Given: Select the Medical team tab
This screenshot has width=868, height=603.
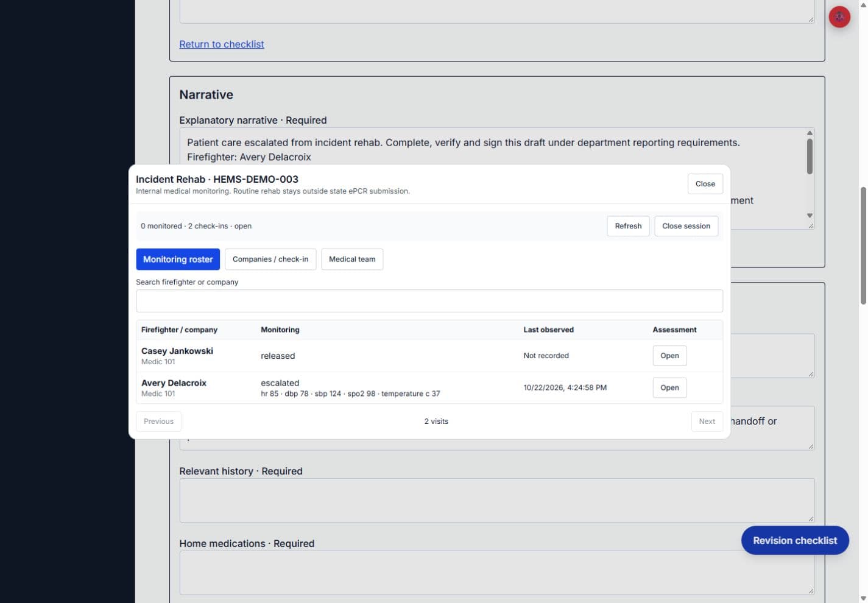Looking at the screenshot, I should pos(352,259).
